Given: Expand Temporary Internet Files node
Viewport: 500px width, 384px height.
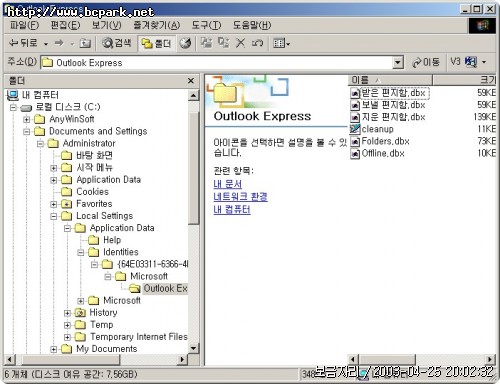Looking at the screenshot, I should click(x=67, y=337).
